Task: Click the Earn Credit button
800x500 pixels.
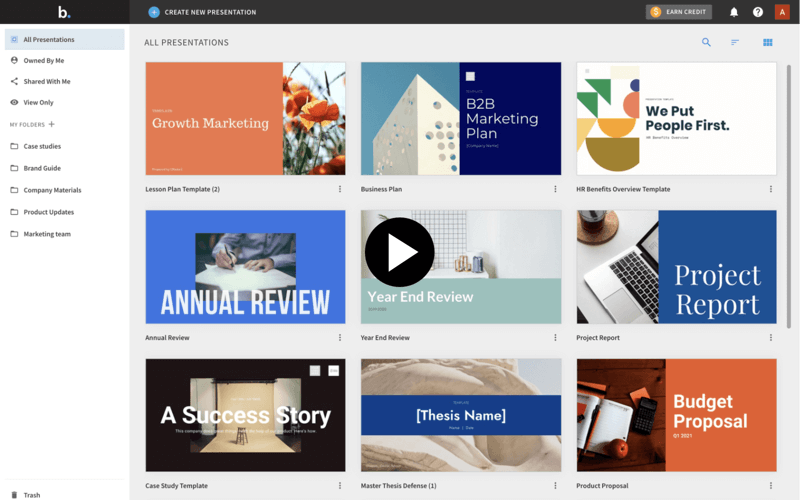Action: coord(679,12)
